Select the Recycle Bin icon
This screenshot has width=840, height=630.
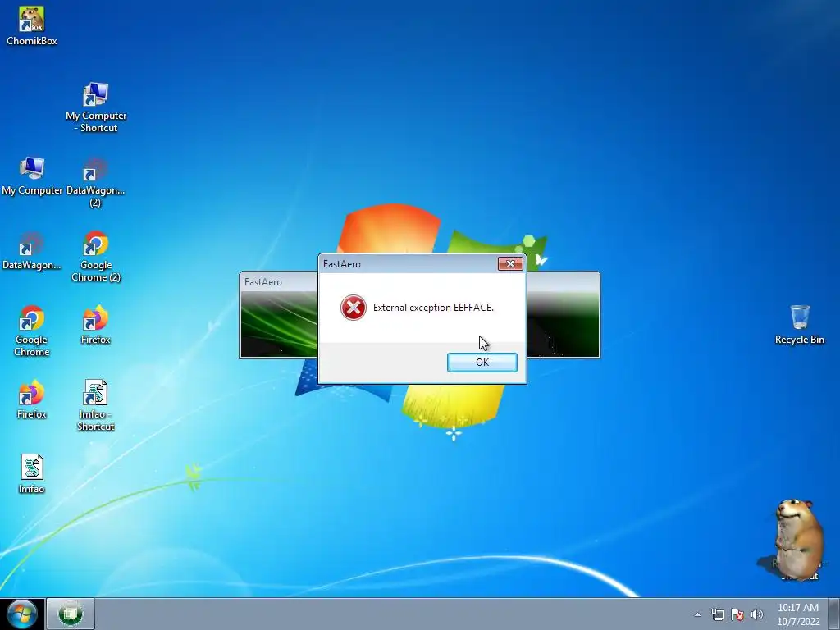pyautogui.click(x=799, y=325)
